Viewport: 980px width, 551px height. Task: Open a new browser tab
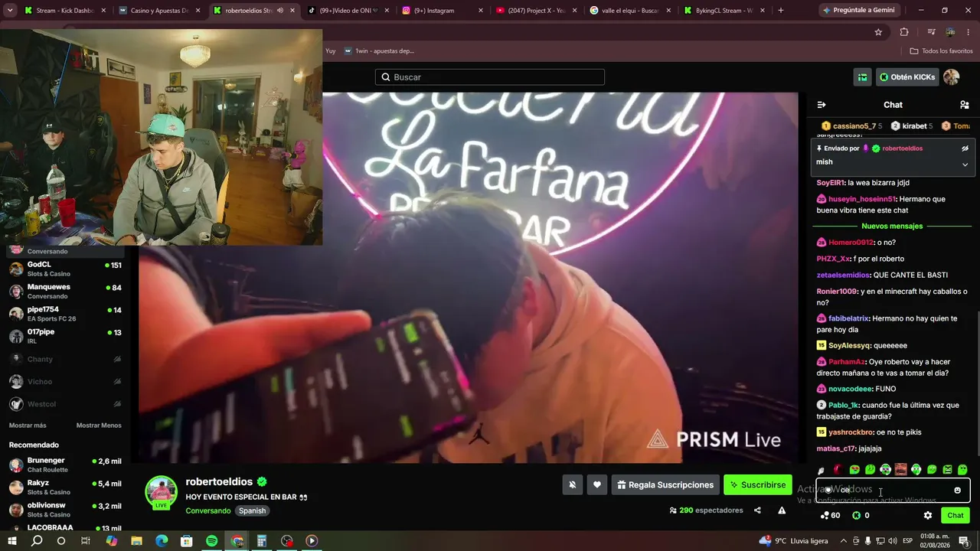781,11
